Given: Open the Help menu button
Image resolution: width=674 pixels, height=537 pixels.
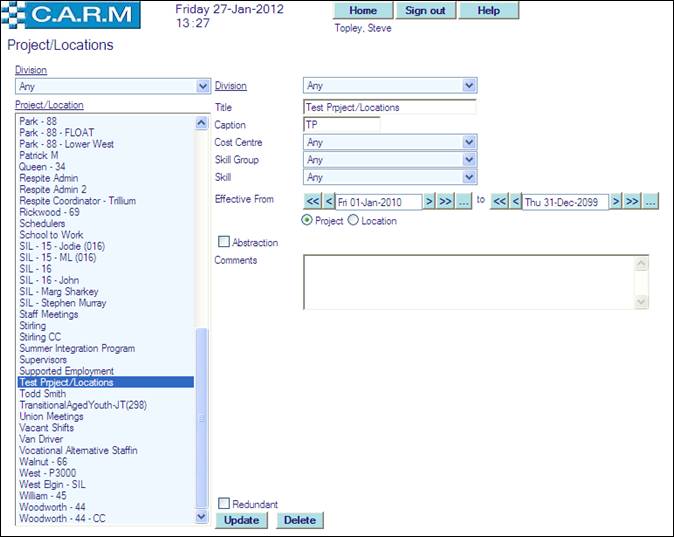Looking at the screenshot, I should (489, 10).
